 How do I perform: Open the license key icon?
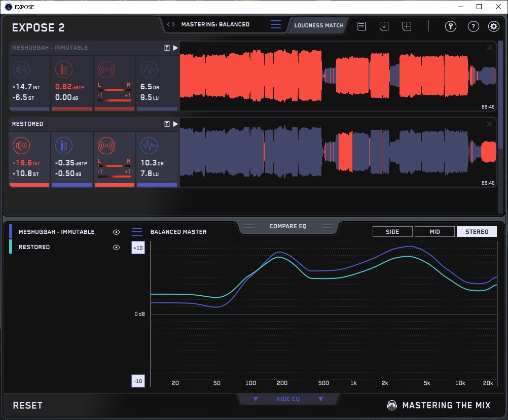451,26
